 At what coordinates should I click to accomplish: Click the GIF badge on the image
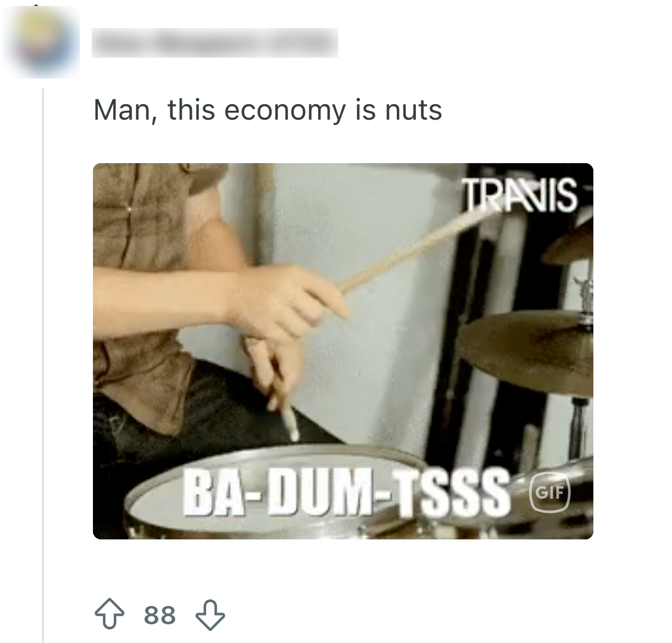pyautogui.click(x=550, y=492)
